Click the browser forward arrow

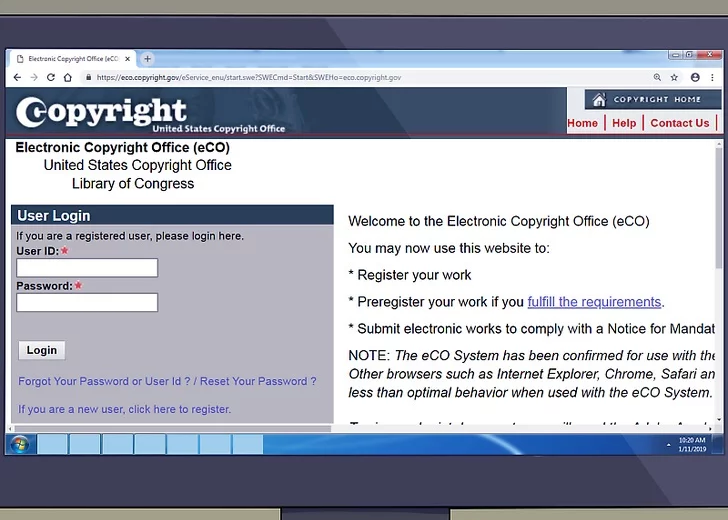click(x=34, y=77)
